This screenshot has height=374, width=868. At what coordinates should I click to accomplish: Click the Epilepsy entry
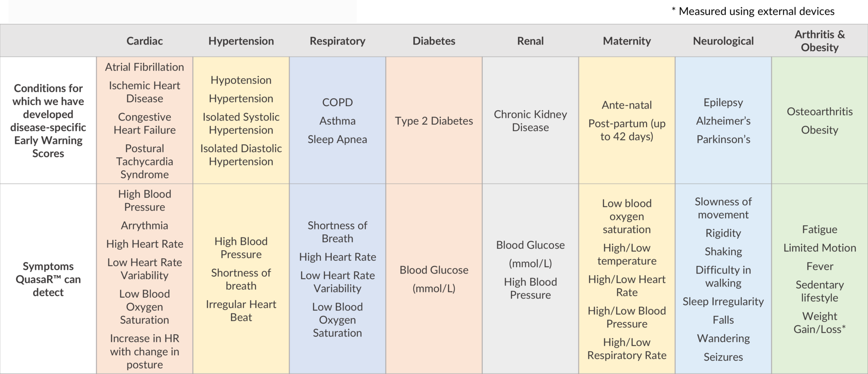(723, 103)
